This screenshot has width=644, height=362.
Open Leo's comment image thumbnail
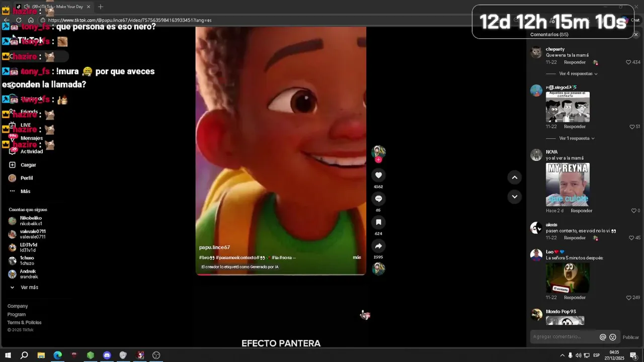[x=568, y=278]
